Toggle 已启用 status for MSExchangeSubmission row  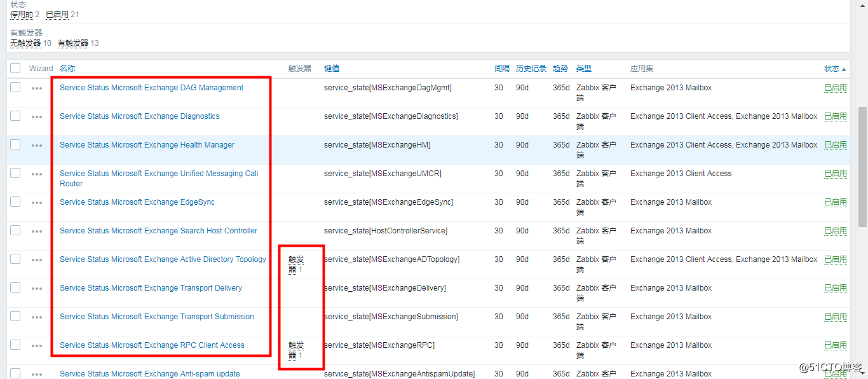(836, 317)
